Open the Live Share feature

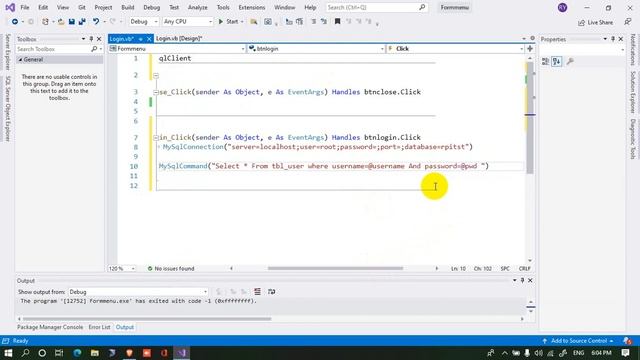click(596, 22)
